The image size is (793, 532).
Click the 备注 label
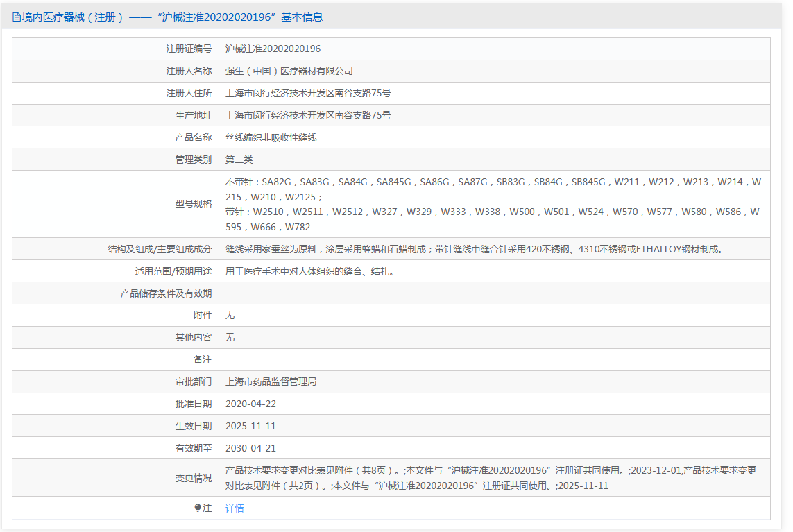tap(203, 359)
